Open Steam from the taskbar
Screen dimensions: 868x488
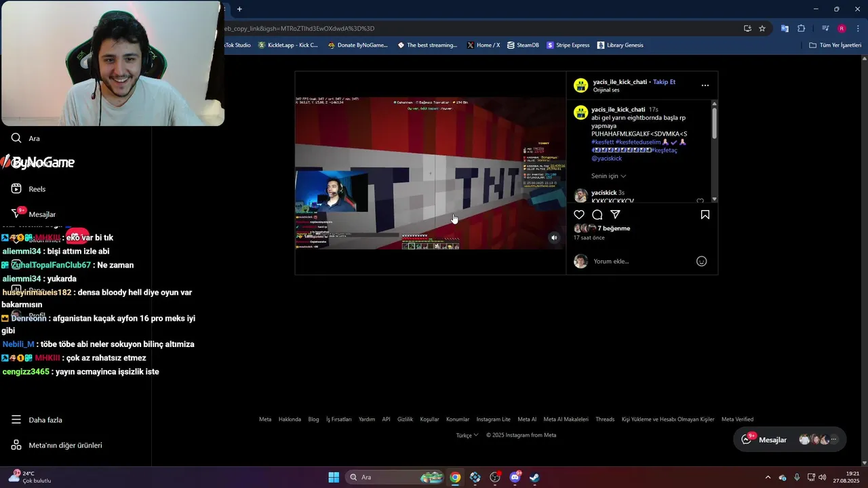(534, 477)
